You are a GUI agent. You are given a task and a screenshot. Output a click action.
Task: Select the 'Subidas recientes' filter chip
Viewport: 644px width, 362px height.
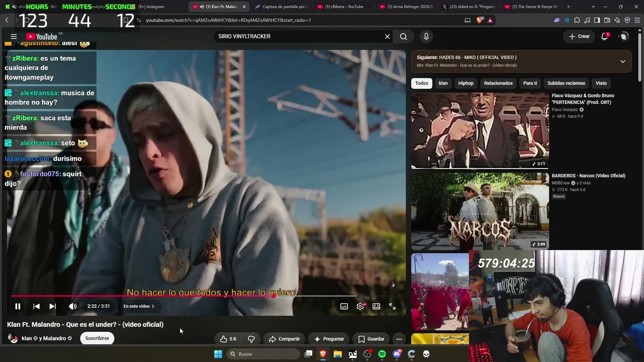click(566, 83)
